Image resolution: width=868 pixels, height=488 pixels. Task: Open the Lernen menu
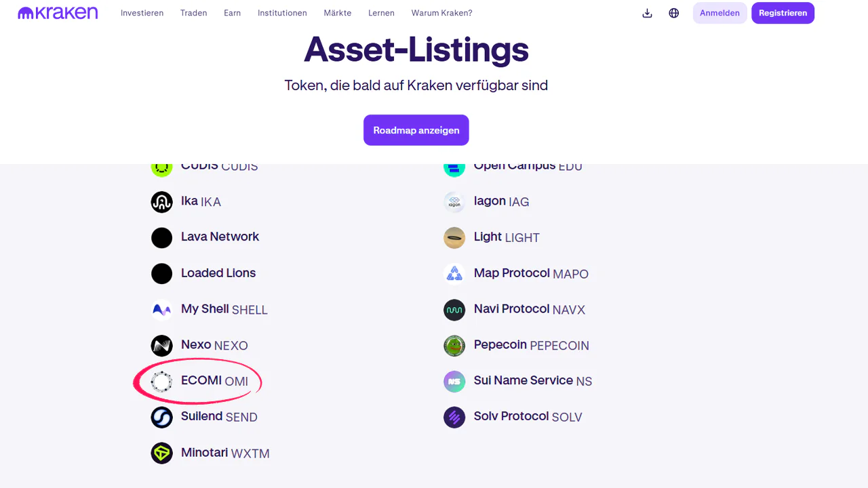(x=381, y=13)
